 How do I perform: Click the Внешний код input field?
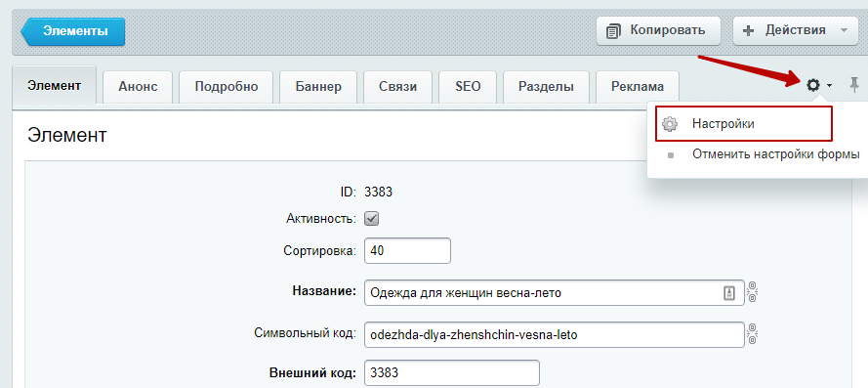pyautogui.click(x=452, y=372)
